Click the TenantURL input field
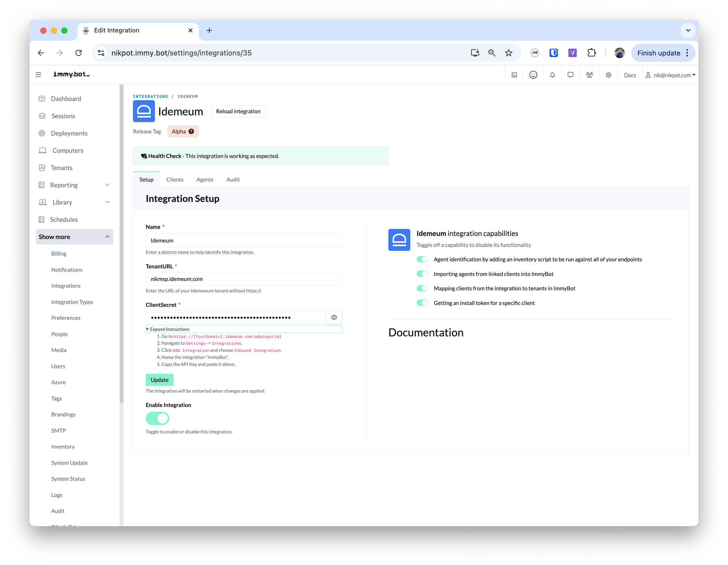 244,279
